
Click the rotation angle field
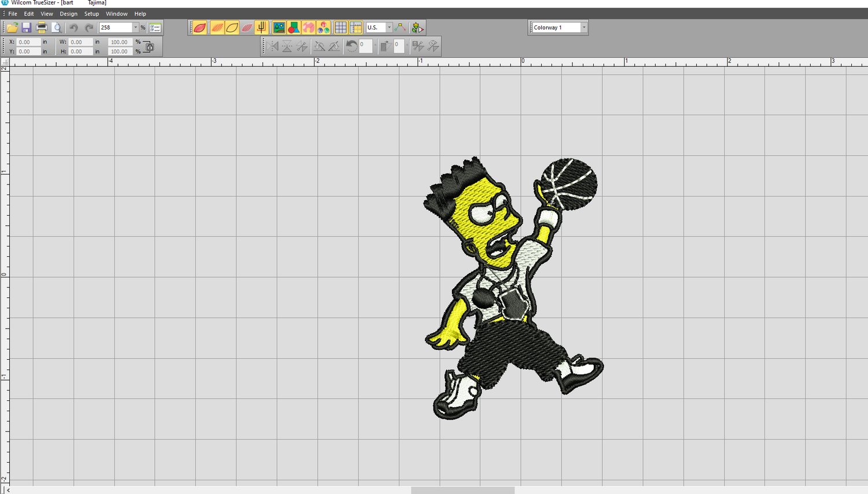coord(365,46)
